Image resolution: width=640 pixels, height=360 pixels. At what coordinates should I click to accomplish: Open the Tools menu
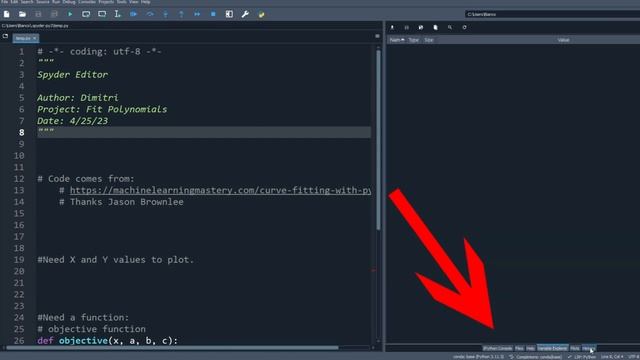(x=122, y=2)
